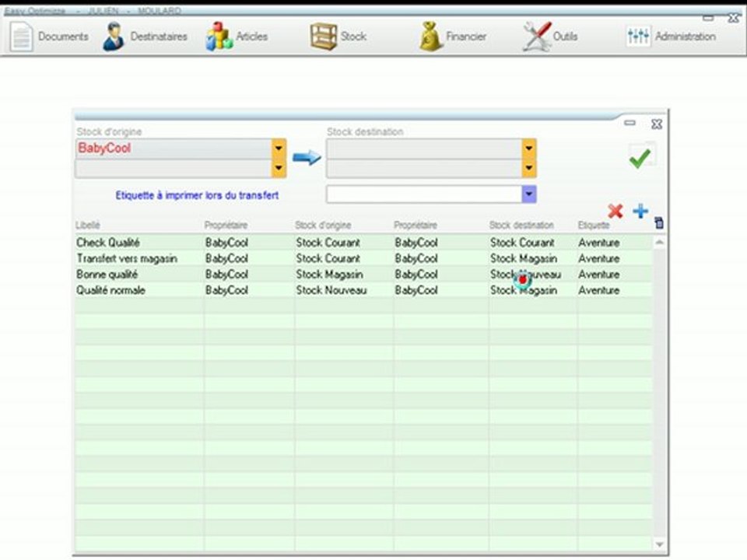Click the Outils wrench icon
Image resolution: width=747 pixels, height=560 pixels.
[x=536, y=37]
